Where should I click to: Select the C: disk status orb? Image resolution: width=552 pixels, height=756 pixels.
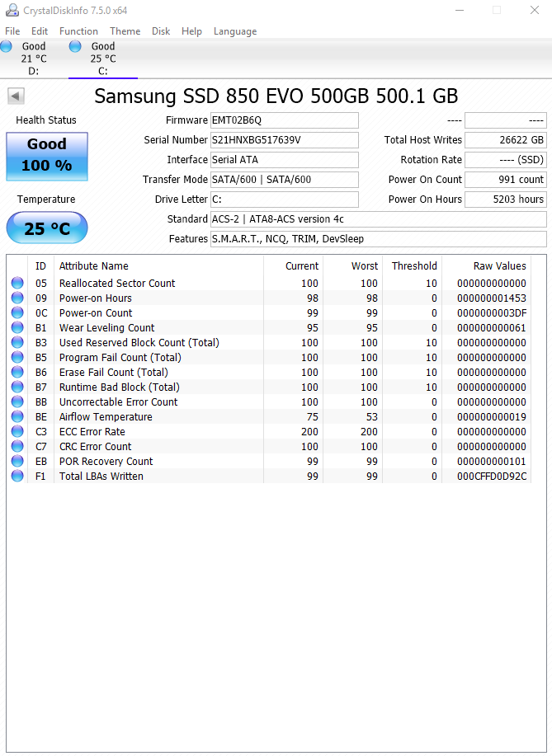click(75, 46)
